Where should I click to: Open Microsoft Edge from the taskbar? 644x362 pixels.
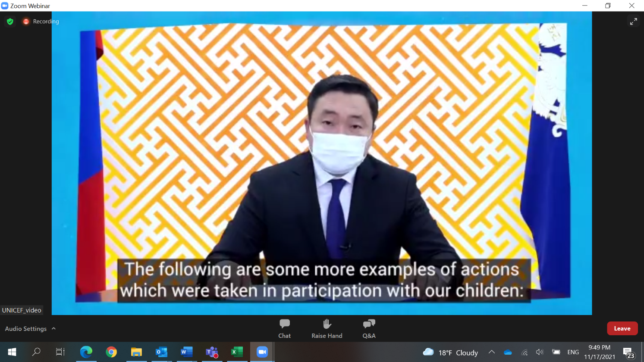click(x=86, y=352)
